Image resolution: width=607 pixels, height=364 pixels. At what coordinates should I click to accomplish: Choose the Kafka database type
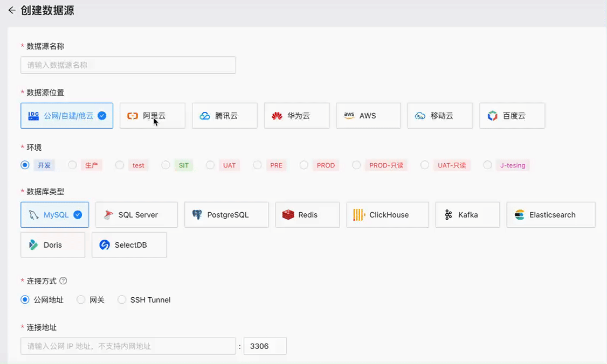(x=467, y=215)
